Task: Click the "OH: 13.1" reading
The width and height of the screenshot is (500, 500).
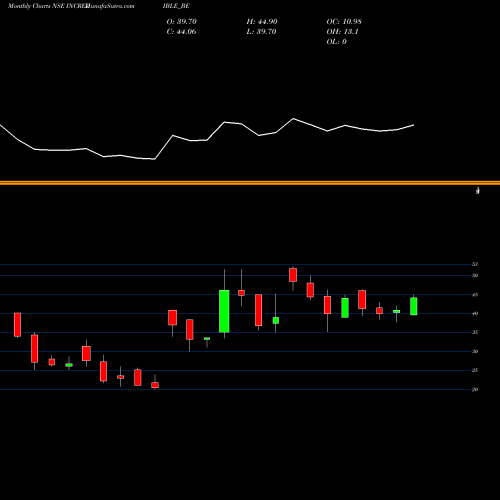Action: pyautogui.click(x=342, y=32)
